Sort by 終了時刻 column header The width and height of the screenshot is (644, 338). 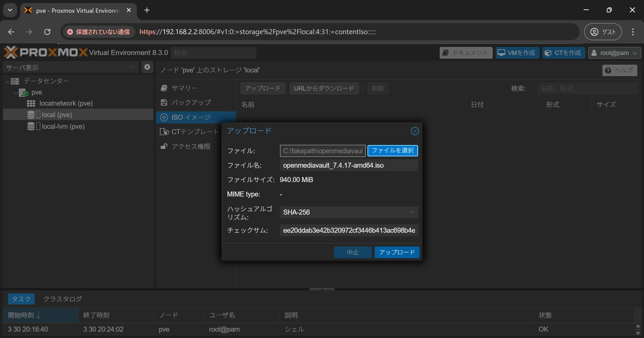tap(116, 315)
